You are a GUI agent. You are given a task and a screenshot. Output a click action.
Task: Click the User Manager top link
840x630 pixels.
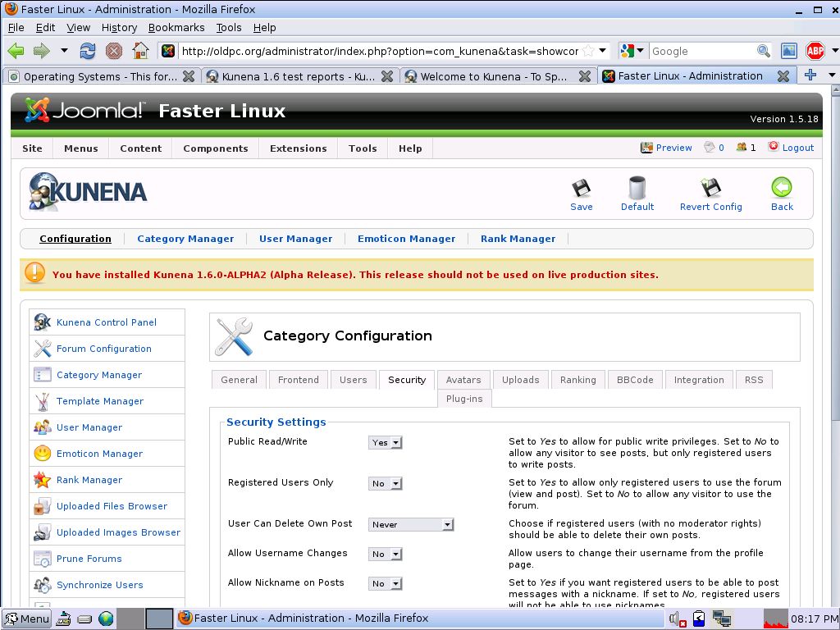pyautogui.click(x=295, y=239)
